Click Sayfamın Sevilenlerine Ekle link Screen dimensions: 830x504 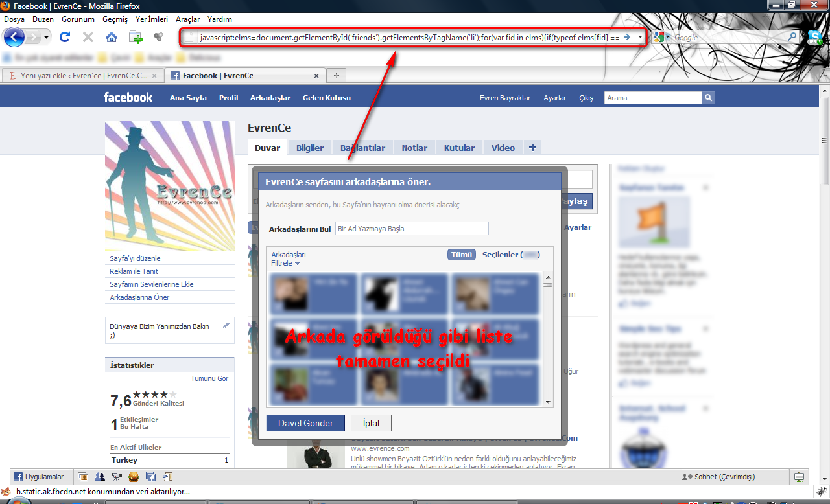[x=152, y=284]
